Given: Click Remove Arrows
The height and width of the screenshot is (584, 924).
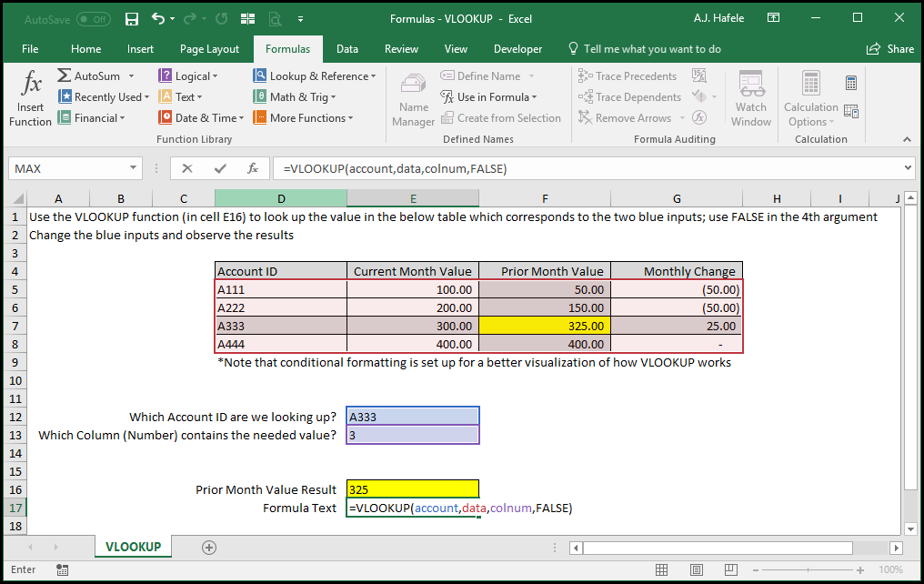Looking at the screenshot, I should (x=625, y=118).
